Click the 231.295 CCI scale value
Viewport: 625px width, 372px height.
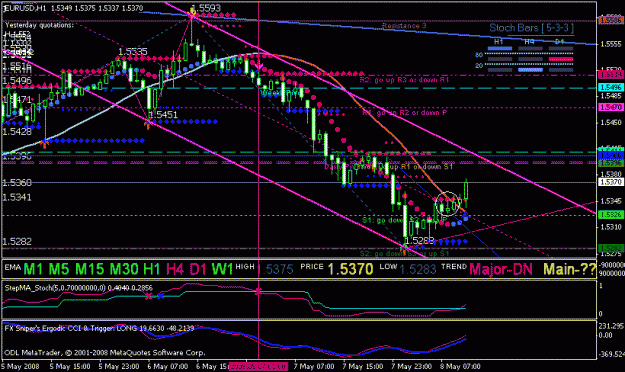611,326
